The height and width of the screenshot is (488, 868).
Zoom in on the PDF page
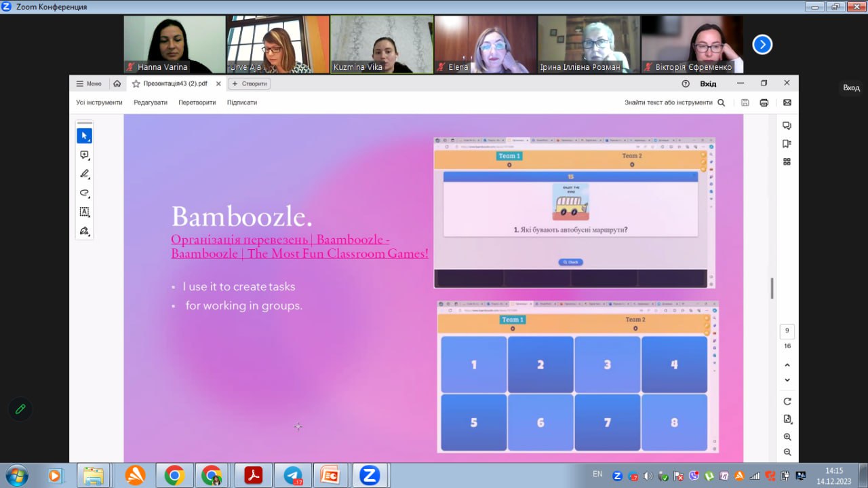(787, 436)
